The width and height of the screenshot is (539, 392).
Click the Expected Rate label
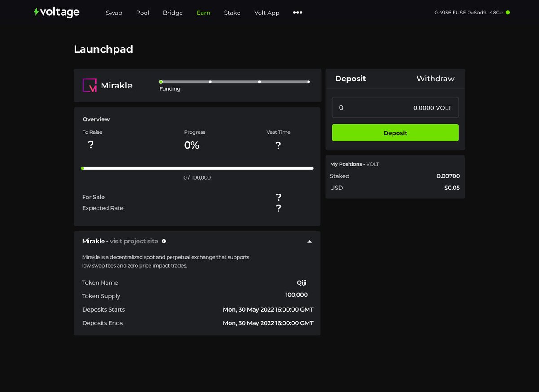[102, 208]
